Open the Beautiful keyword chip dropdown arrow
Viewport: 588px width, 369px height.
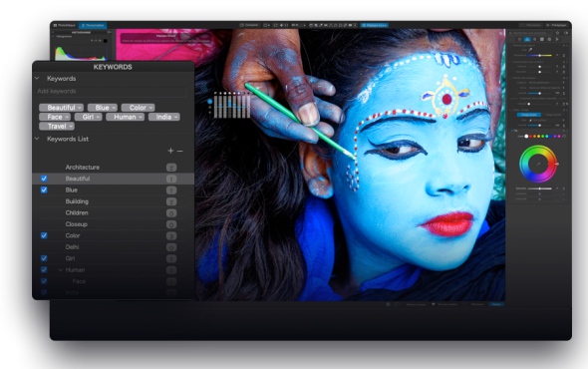tap(80, 108)
